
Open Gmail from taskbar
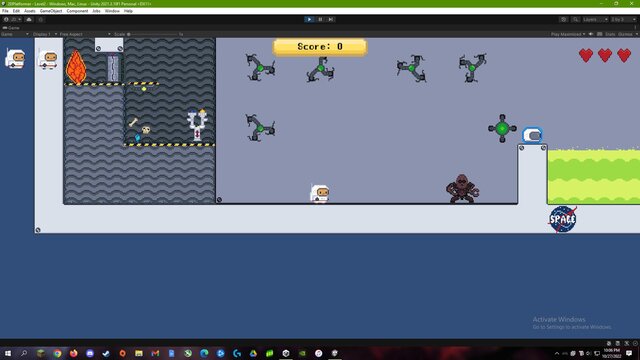(155, 353)
